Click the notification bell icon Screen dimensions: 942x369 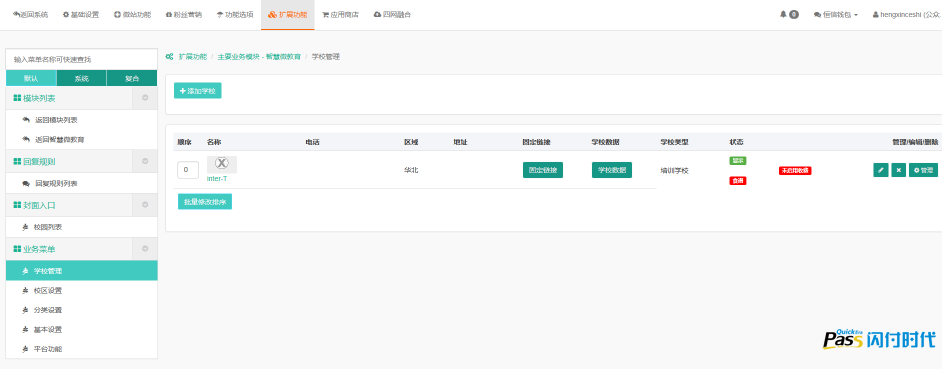click(783, 14)
